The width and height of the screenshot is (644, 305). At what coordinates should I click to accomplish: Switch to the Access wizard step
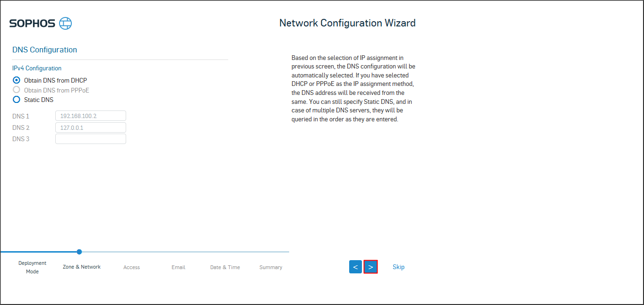click(131, 267)
